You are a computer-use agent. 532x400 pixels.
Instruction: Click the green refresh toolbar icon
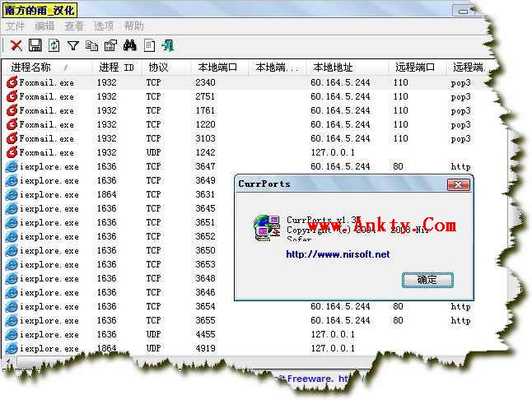54,45
